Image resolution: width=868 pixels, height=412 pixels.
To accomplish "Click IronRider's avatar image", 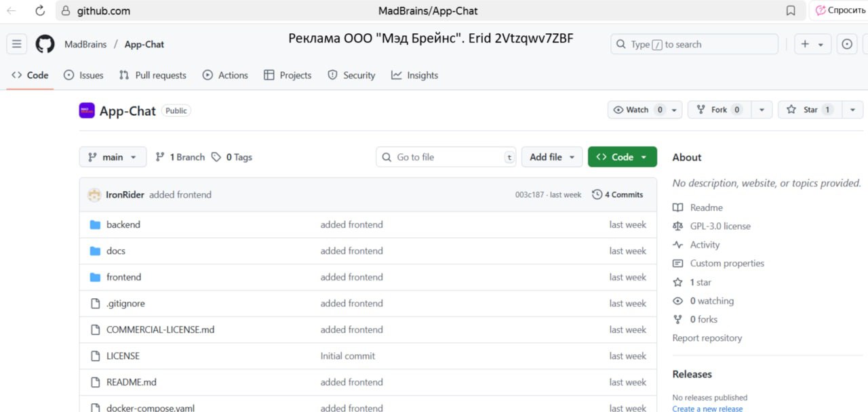I will point(94,194).
